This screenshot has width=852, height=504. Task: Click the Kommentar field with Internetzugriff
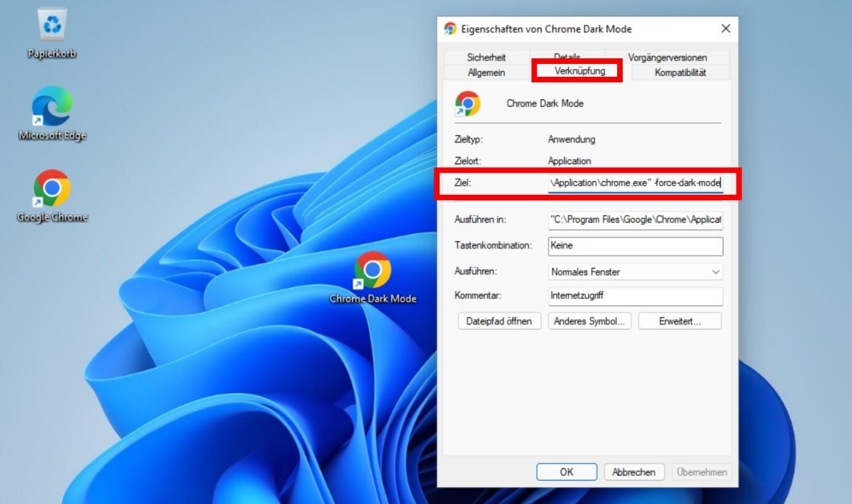click(636, 296)
